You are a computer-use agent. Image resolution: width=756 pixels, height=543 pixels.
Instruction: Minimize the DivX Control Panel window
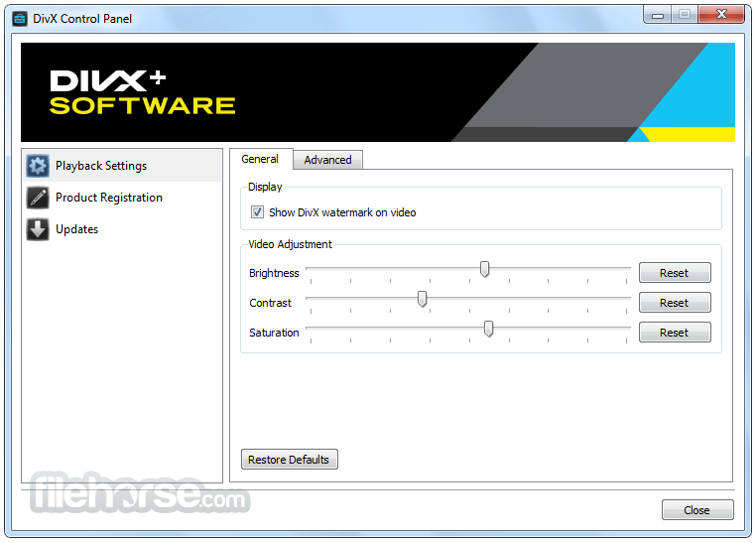point(658,15)
